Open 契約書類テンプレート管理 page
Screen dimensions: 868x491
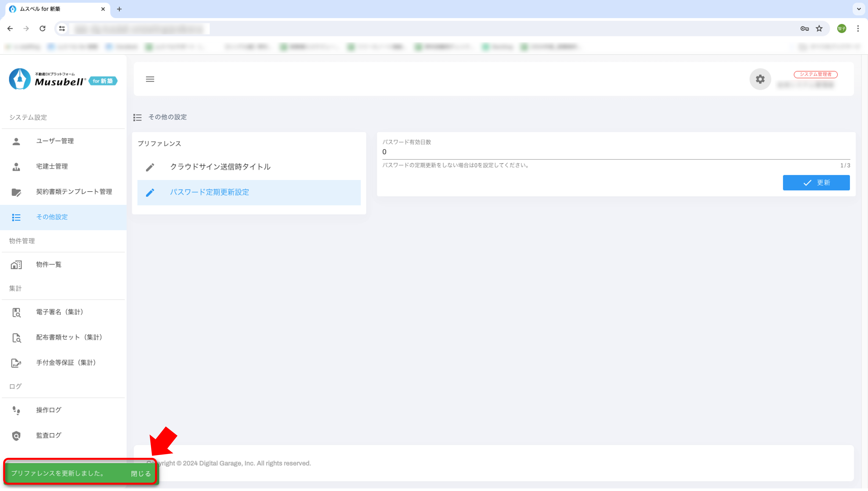(74, 192)
